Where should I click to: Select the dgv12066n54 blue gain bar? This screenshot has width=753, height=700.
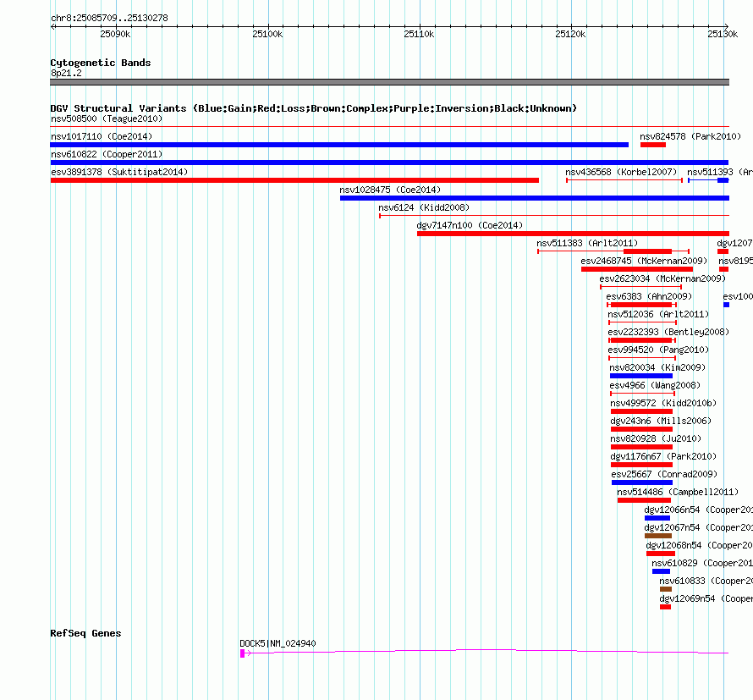[x=657, y=518]
